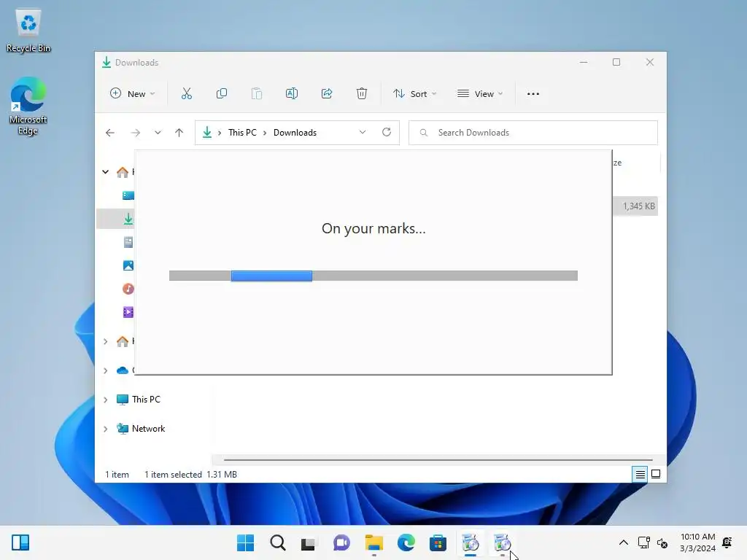
Task: Open the notification bell icon in tray
Action: pyautogui.click(x=727, y=542)
